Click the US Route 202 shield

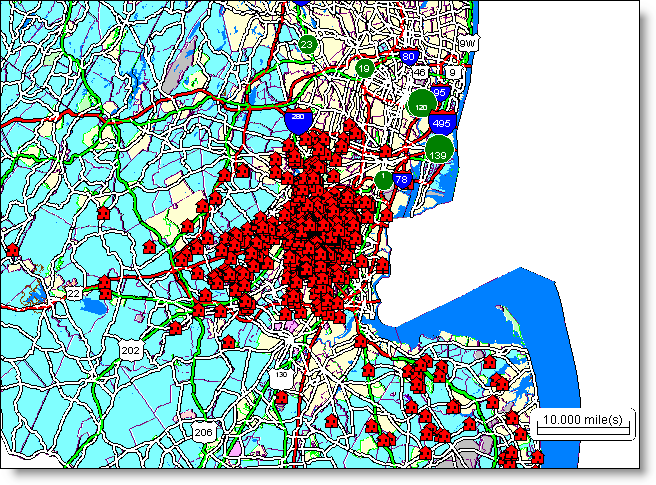[130, 349]
